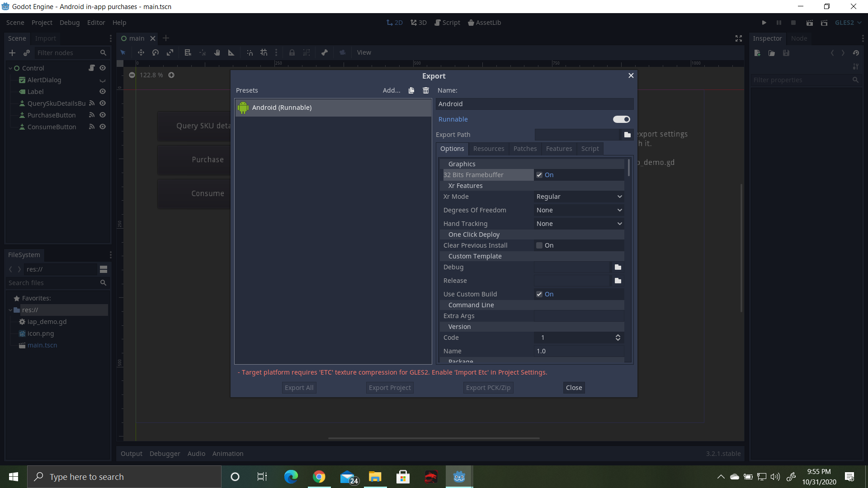The image size is (868, 488).
Task: Toggle visibility of PurchaseButton node
Action: coord(103,115)
